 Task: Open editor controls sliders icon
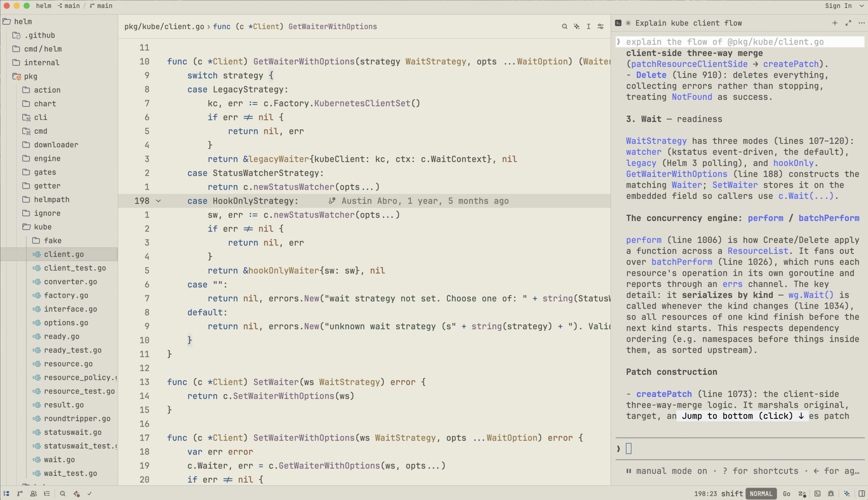[x=601, y=26]
